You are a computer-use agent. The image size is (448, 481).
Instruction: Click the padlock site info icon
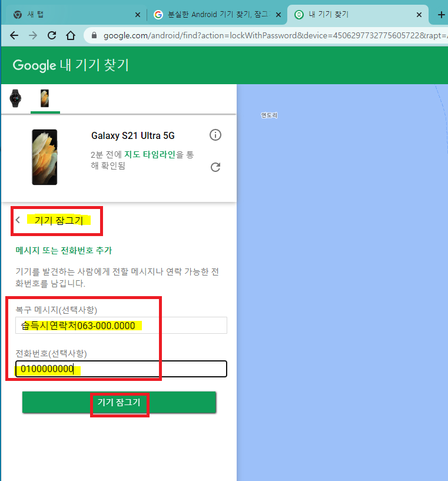[x=94, y=35]
